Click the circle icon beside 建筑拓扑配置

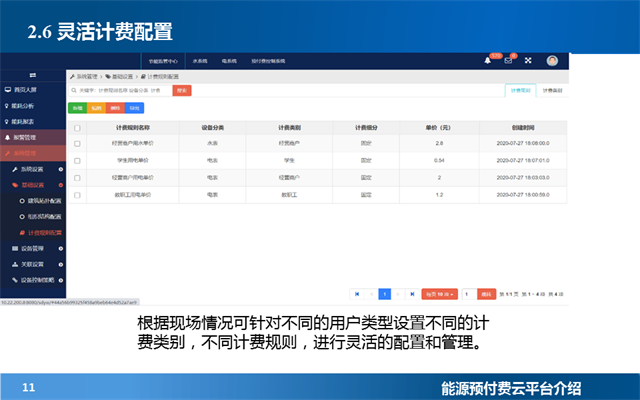coord(22,201)
